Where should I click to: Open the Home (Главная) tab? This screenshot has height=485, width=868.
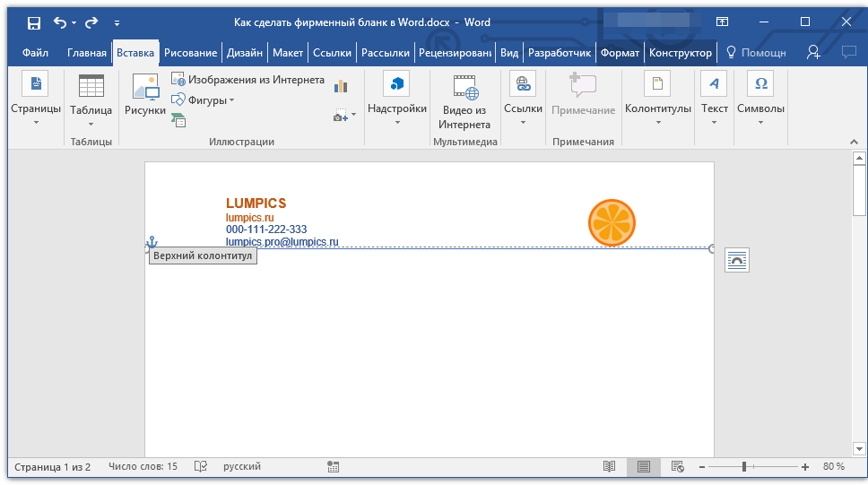coord(87,53)
